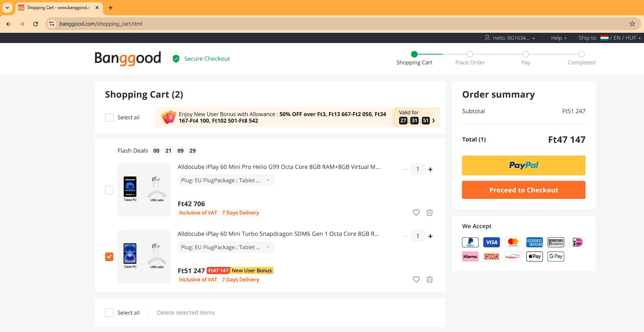Image resolution: width=644 pixels, height=332 pixels.
Task: Open the iPlay 60 Mini Pro product thumbnail
Action: point(144,190)
